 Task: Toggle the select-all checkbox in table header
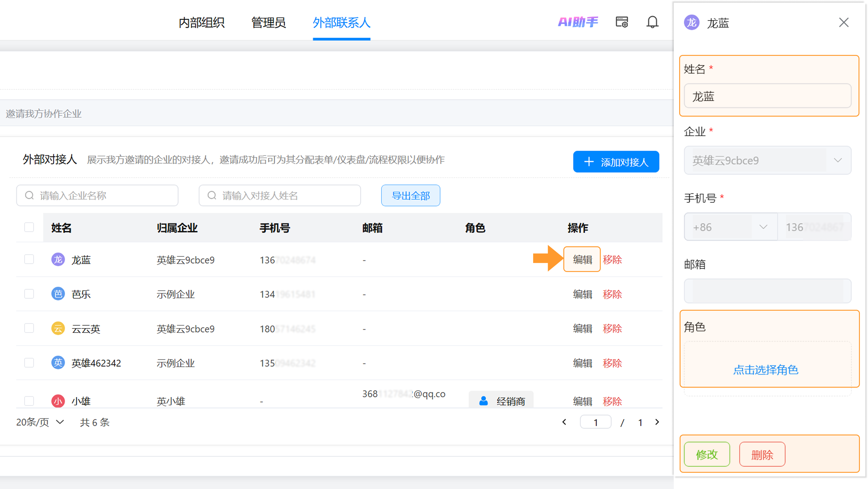click(29, 227)
